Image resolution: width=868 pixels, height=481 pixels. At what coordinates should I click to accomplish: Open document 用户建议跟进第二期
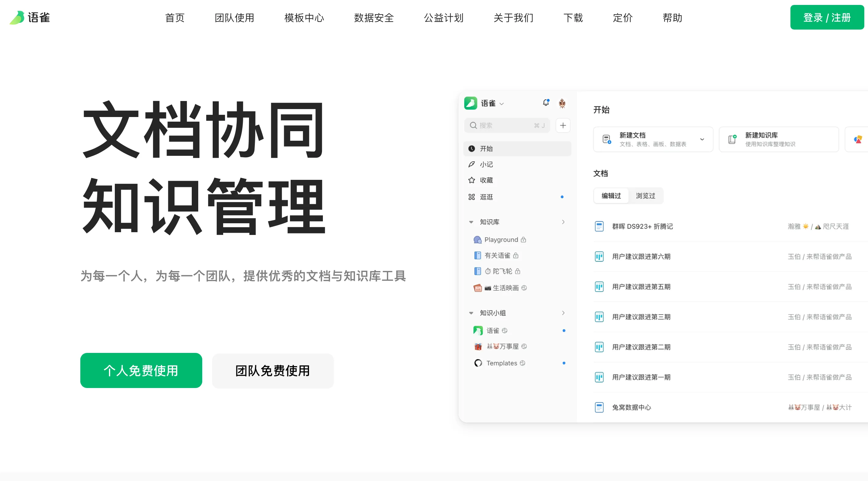pos(641,347)
